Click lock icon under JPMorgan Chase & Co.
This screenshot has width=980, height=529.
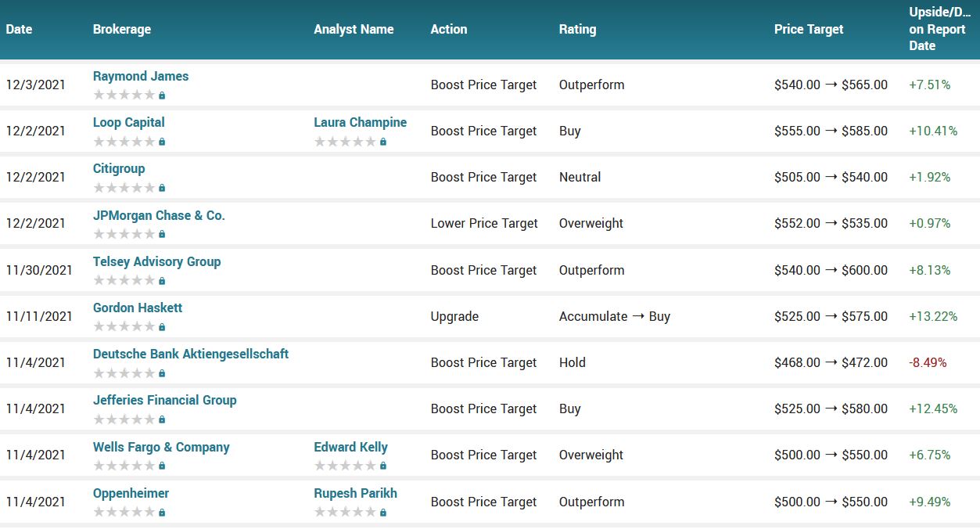tap(162, 234)
